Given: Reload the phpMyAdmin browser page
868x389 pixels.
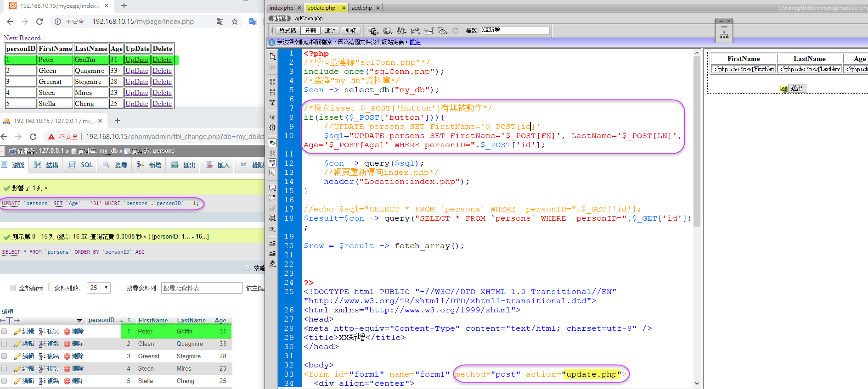Looking at the screenshot, I should pyautogui.click(x=33, y=137).
